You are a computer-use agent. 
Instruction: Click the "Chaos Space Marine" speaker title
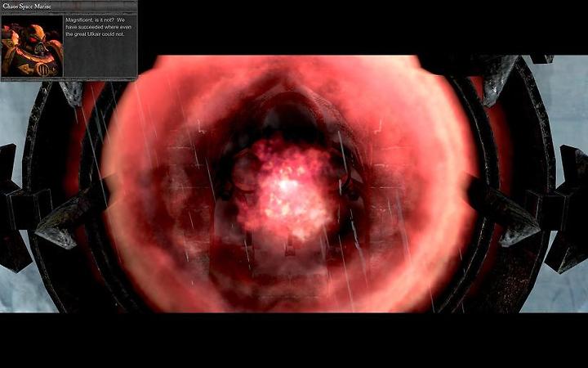27,7
